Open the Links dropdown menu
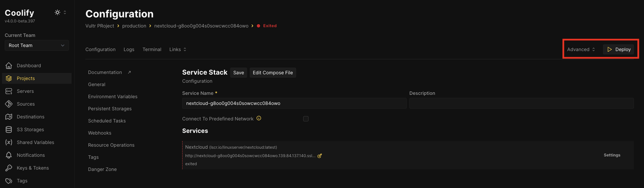 click(178, 49)
